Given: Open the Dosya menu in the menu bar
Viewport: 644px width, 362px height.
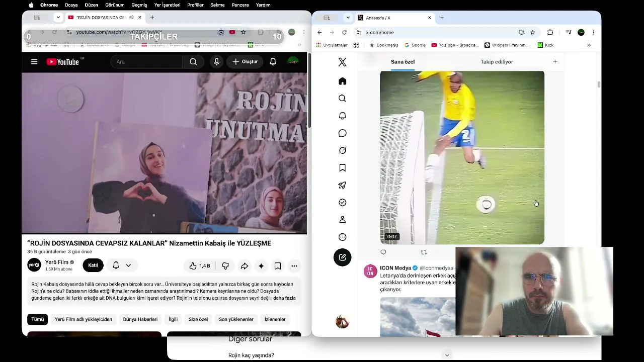Looking at the screenshot, I should point(71,5).
